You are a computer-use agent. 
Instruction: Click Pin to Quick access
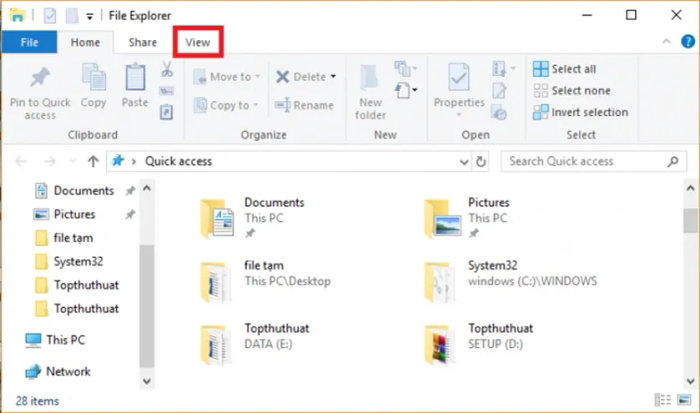coord(40,93)
